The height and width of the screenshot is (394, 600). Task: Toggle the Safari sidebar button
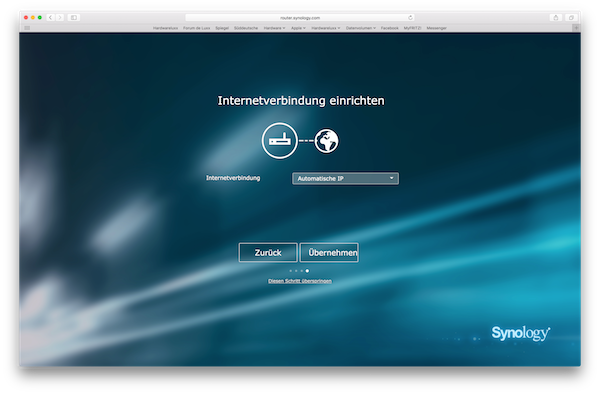click(74, 18)
